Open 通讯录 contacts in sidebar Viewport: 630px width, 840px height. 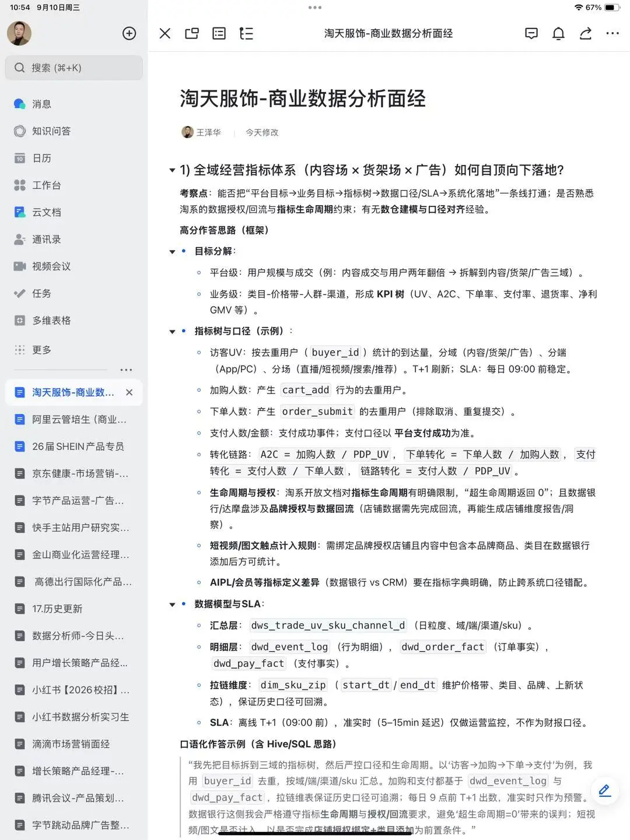(x=74, y=239)
